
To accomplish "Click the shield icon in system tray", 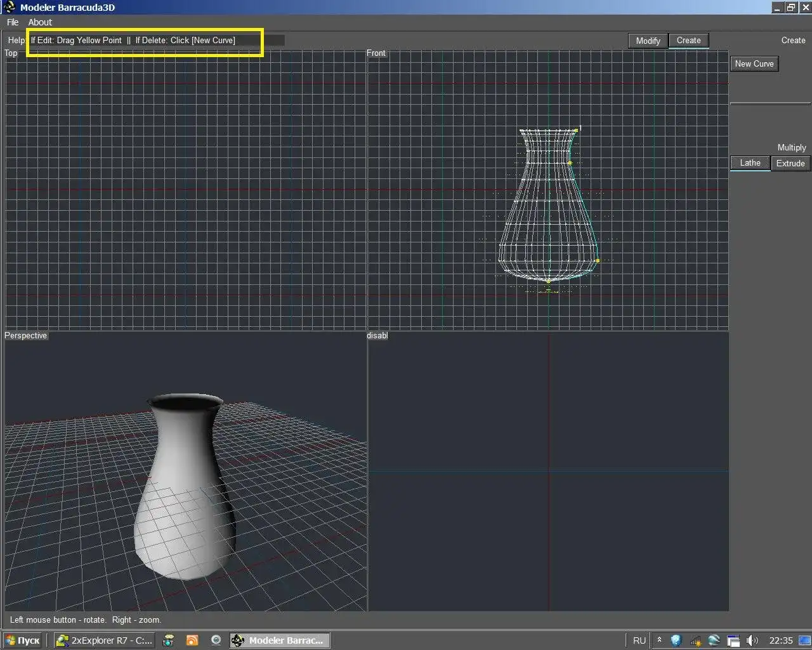I will (x=676, y=640).
